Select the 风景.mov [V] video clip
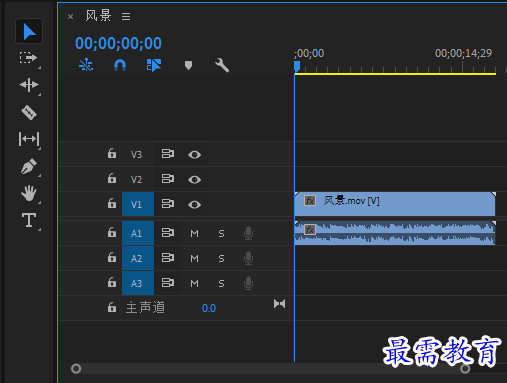Image resolution: width=507 pixels, height=383 pixels. [395, 204]
